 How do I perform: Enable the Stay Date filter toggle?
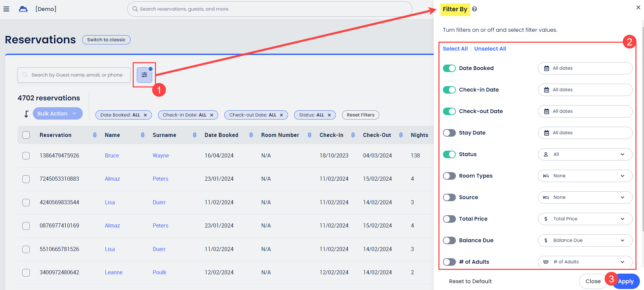(449, 133)
